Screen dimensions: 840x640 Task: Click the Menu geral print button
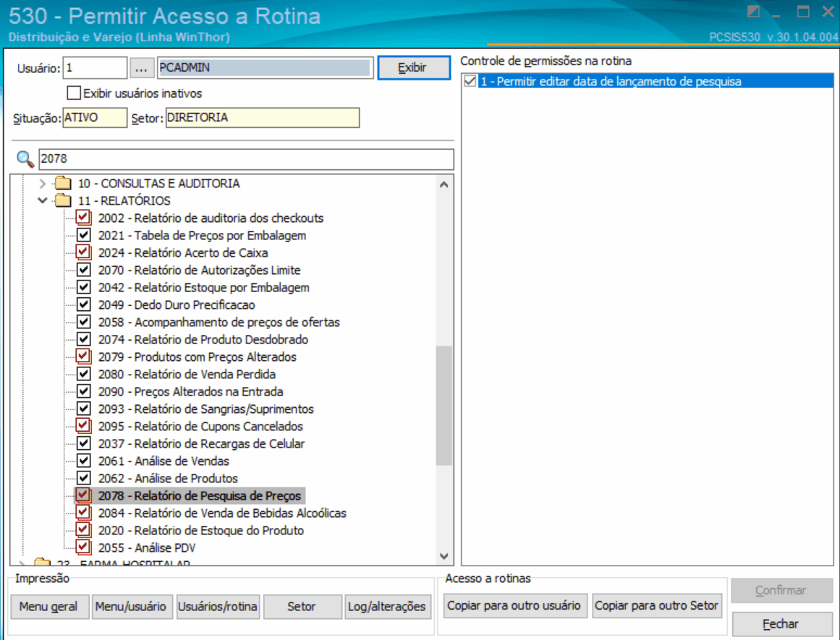coord(49,607)
